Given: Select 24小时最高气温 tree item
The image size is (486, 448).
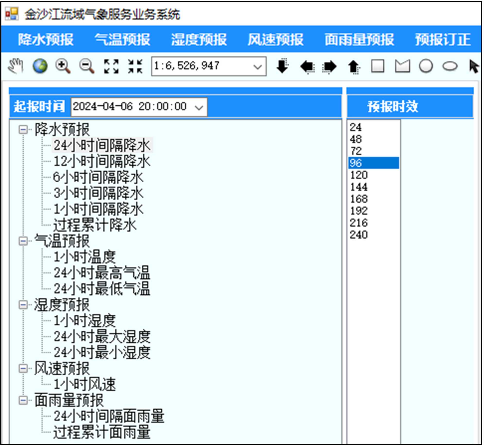Looking at the screenshot, I should click(x=102, y=273).
